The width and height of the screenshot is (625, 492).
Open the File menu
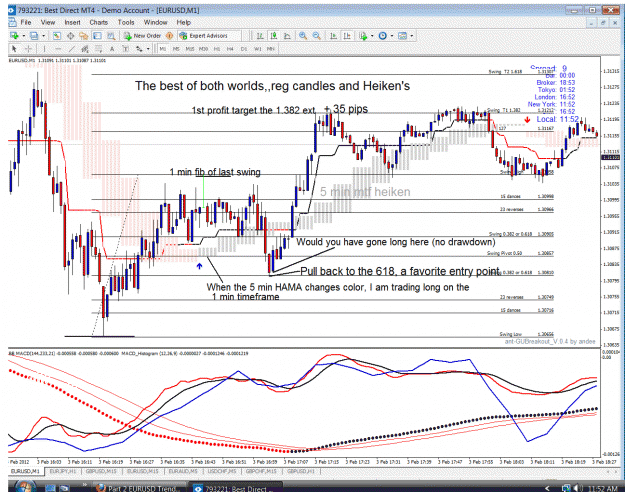click(26, 22)
